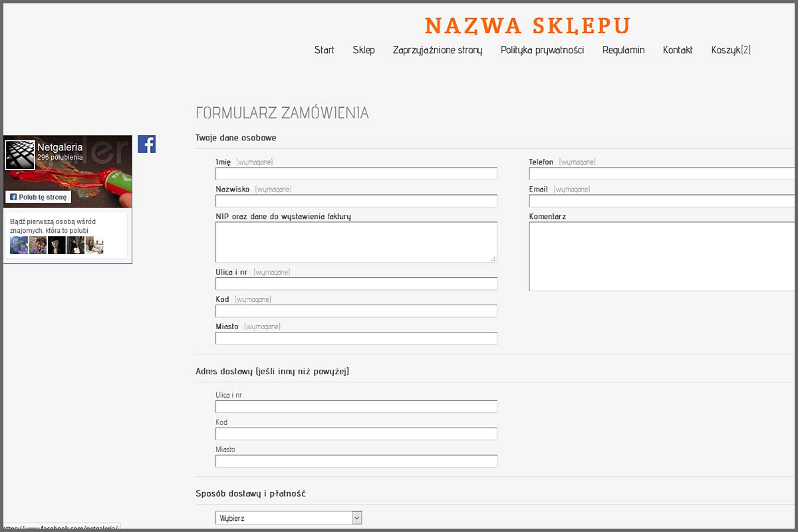View the Koszyk (2) cart
Image resolution: width=798 pixels, height=532 pixels.
[x=731, y=50]
